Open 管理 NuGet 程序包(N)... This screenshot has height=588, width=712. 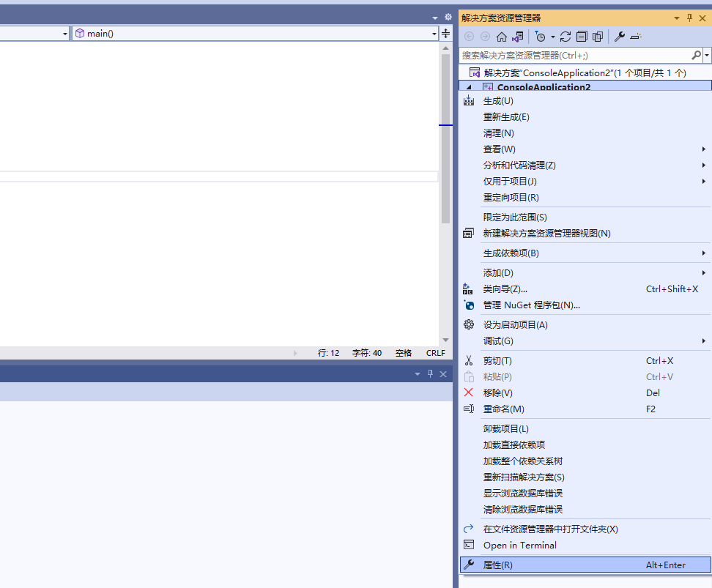(585, 305)
